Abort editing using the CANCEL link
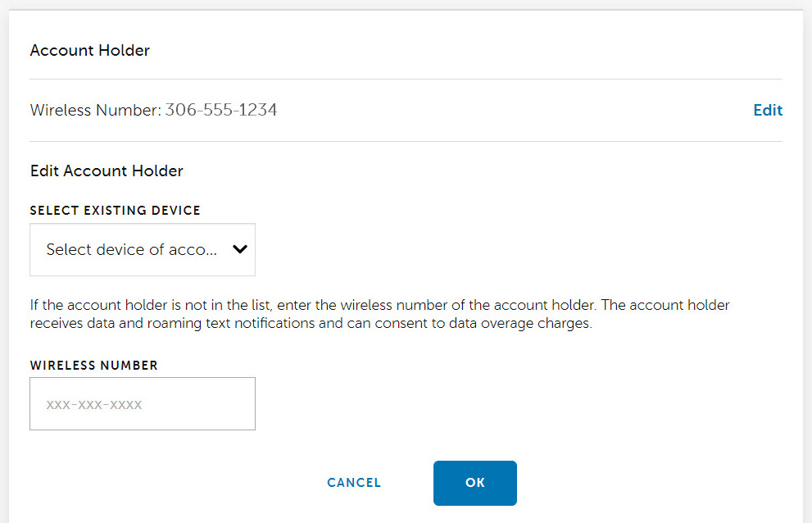The image size is (812, 523). pyautogui.click(x=353, y=483)
